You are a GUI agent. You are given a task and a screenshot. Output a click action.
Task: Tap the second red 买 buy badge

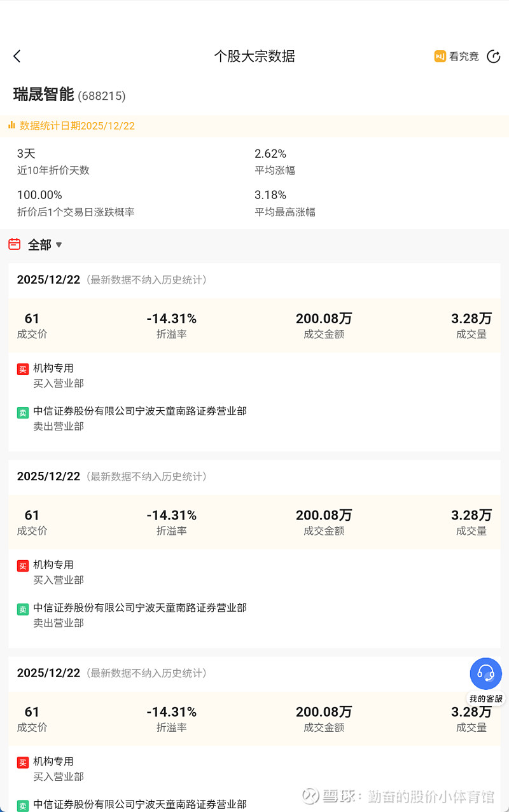coord(23,565)
